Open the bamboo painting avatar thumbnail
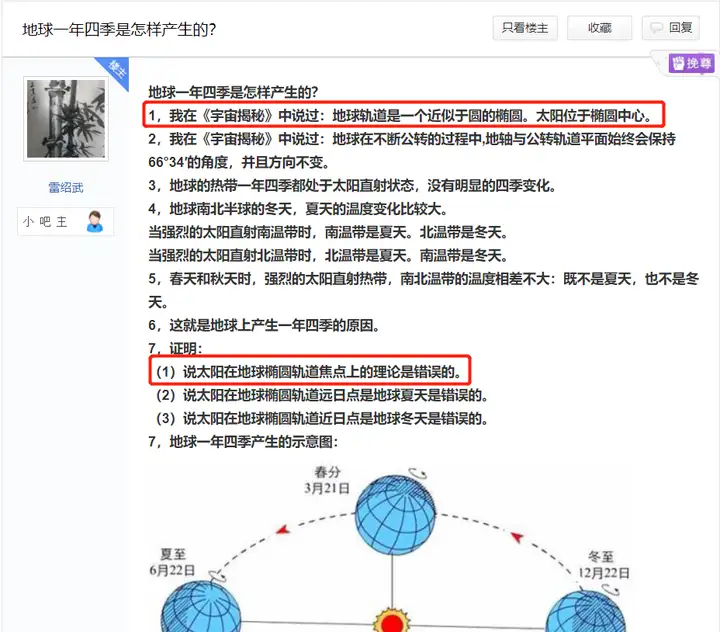Viewport: 720px width, 632px height. [x=66, y=119]
